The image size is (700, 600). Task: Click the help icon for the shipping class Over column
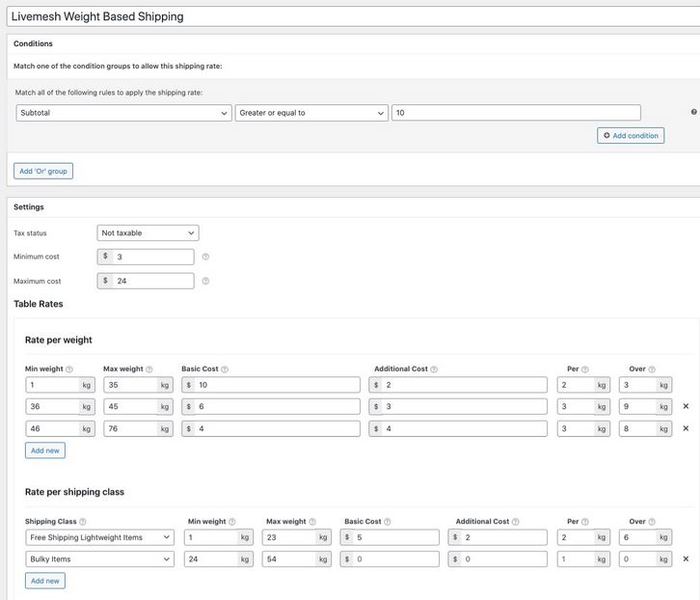click(x=652, y=521)
